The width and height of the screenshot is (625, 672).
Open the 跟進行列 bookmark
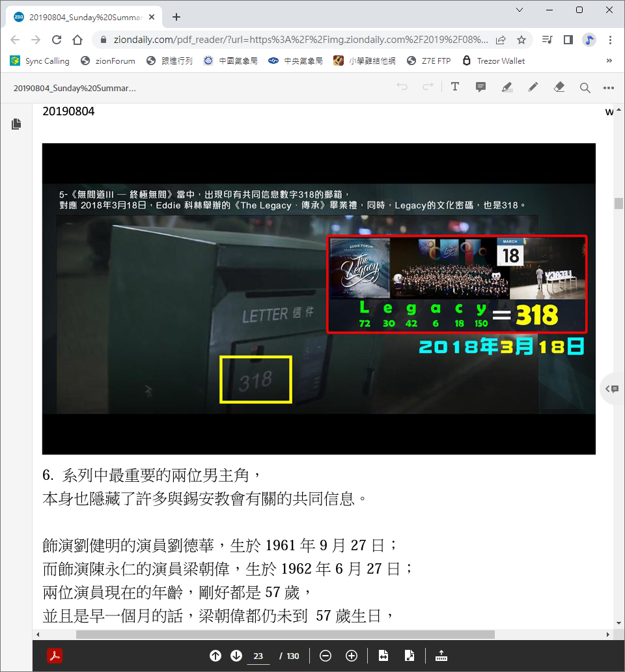coord(169,61)
